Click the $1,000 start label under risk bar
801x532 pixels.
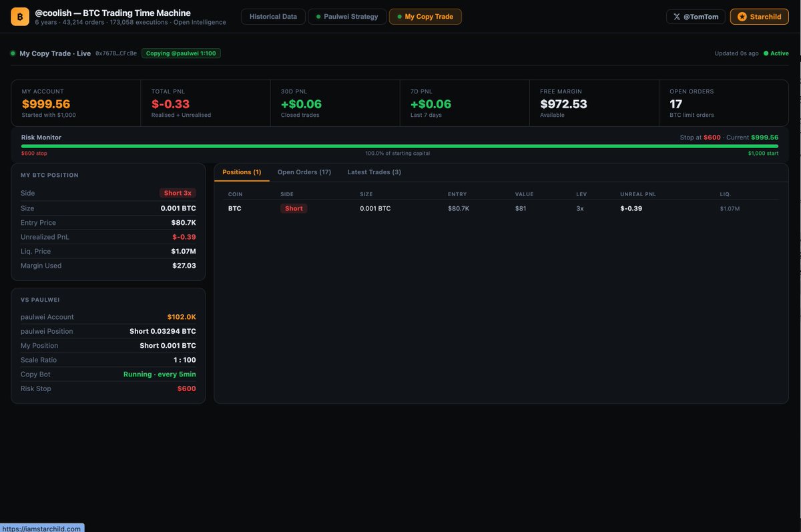point(763,154)
